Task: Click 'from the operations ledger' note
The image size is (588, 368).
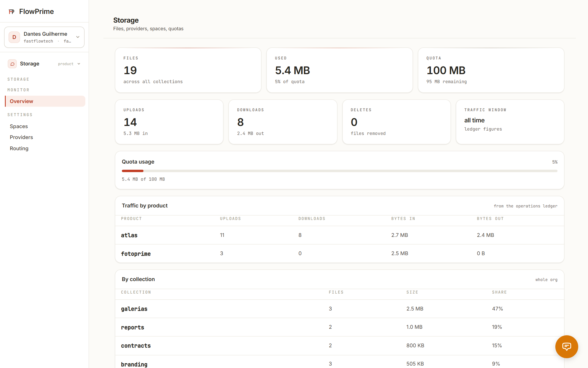Action: click(525, 206)
